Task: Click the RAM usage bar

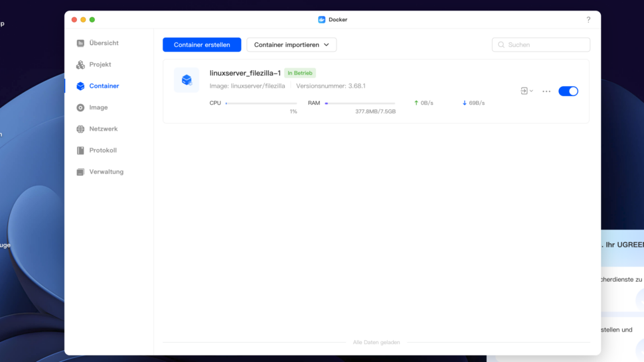Action: [360, 103]
